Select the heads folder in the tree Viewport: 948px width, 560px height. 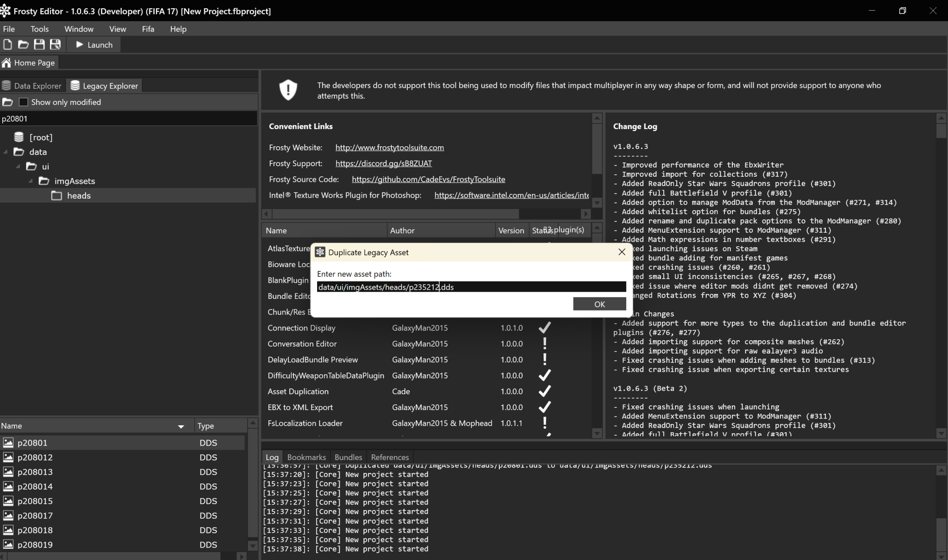coord(79,195)
